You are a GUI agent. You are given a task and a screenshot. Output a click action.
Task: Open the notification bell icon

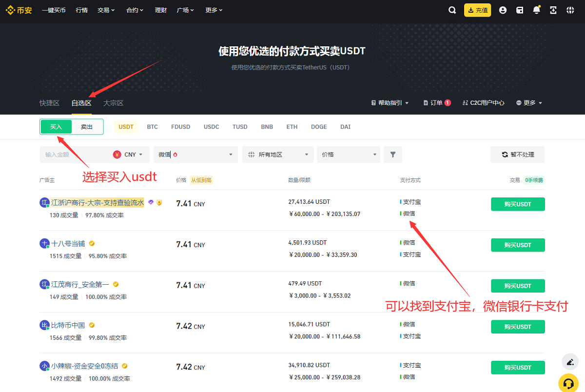coord(537,10)
